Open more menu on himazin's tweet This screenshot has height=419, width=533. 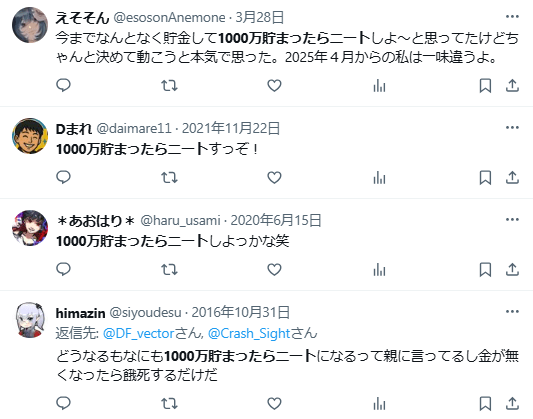[x=512, y=311]
